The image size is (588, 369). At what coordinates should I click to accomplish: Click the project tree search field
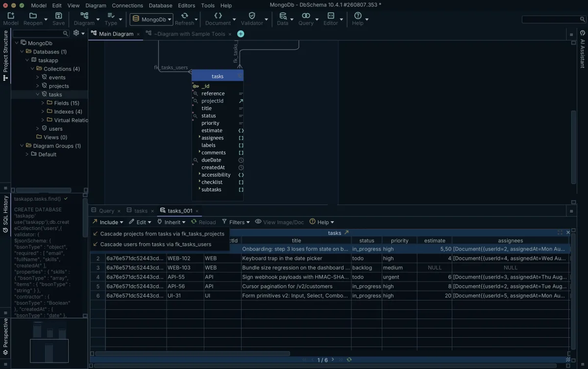coord(41,33)
